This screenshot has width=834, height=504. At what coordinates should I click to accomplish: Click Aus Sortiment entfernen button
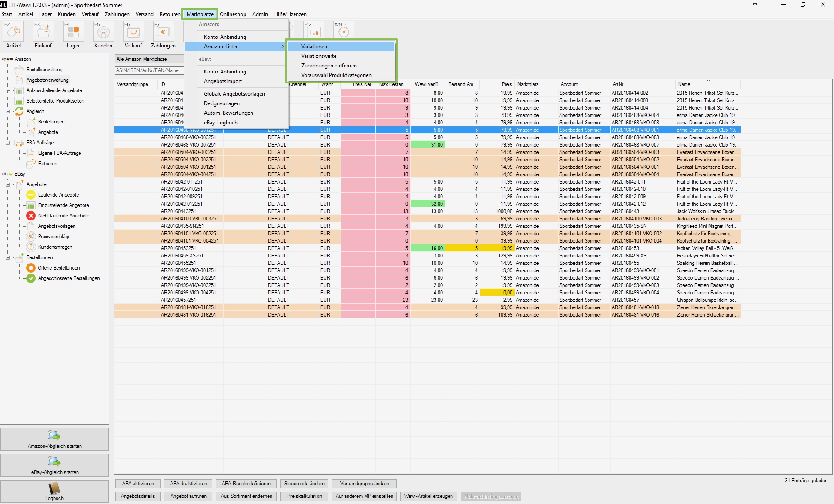tap(247, 496)
